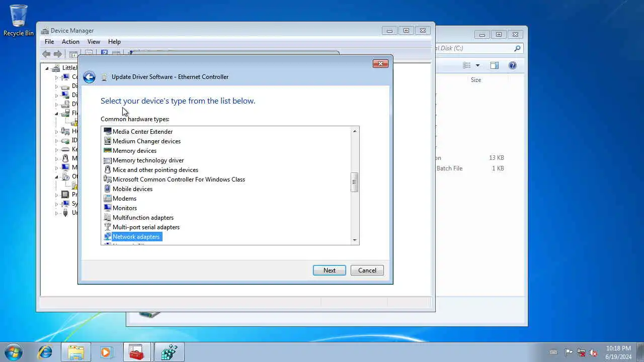The width and height of the screenshot is (644, 362).
Task: Open the File menu in Device Manager
Action: tap(49, 42)
